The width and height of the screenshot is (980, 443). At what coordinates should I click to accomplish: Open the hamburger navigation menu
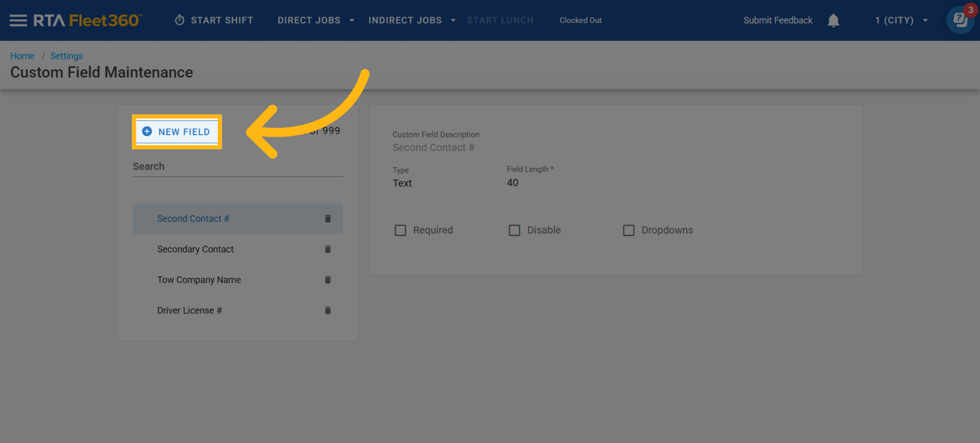pyautogui.click(x=18, y=20)
